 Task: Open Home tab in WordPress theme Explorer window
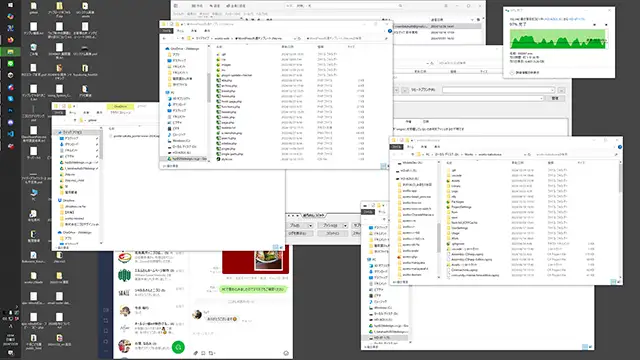180,31
